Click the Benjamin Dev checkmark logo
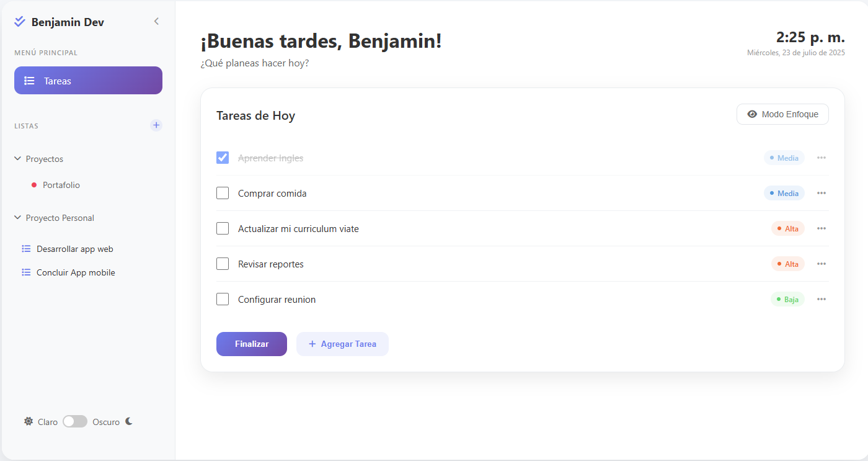 coord(20,22)
